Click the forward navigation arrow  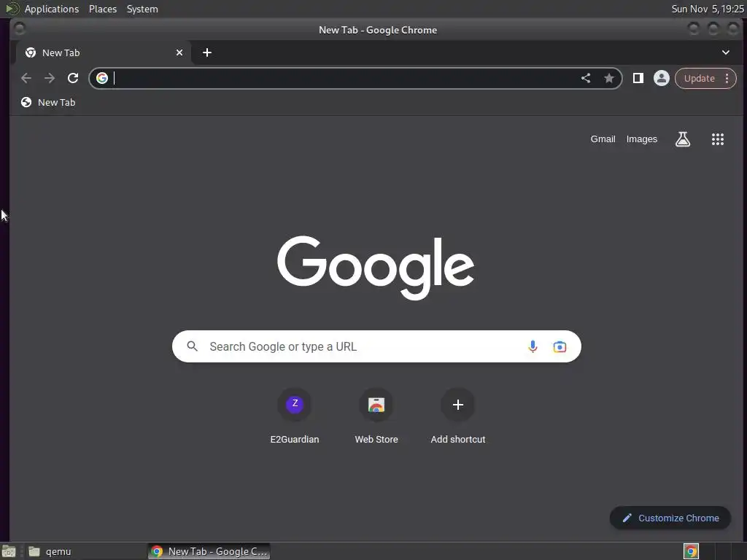click(x=50, y=78)
